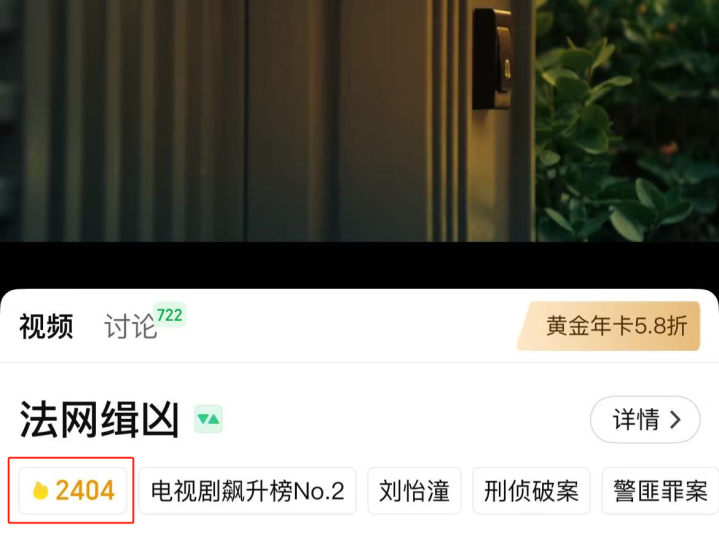Select the 警匪罪案 genre tag
This screenshot has width=719, height=545.
point(660,491)
